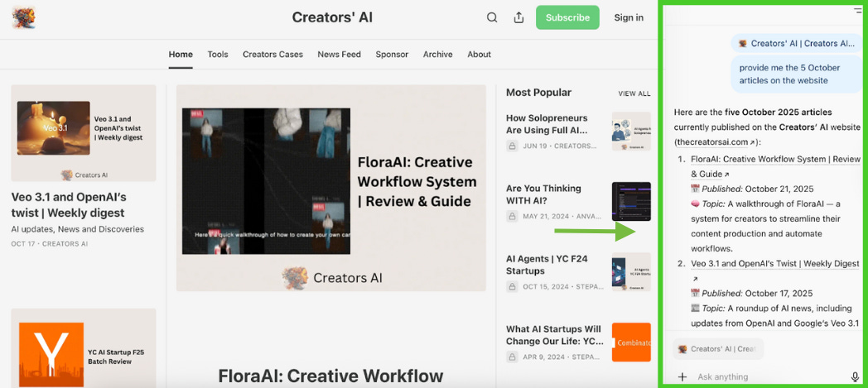Open the AI Agents YC F24 thumbnail

[631, 272]
